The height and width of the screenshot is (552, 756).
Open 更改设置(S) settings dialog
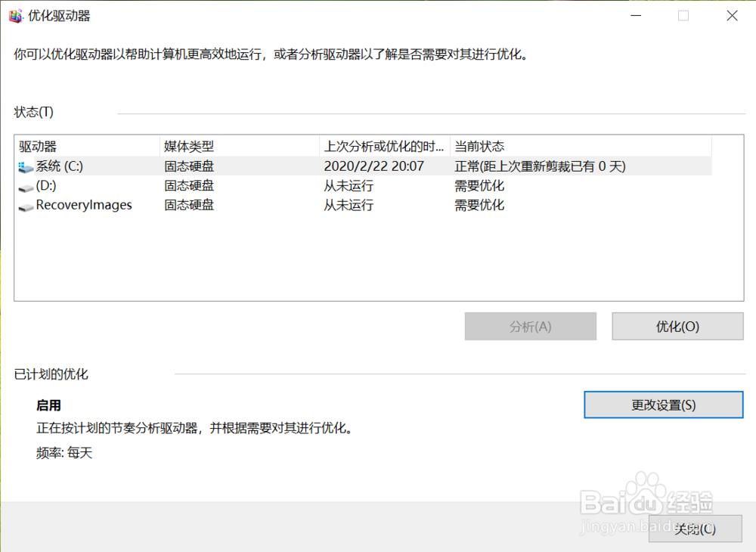click(x=663, y=405)
